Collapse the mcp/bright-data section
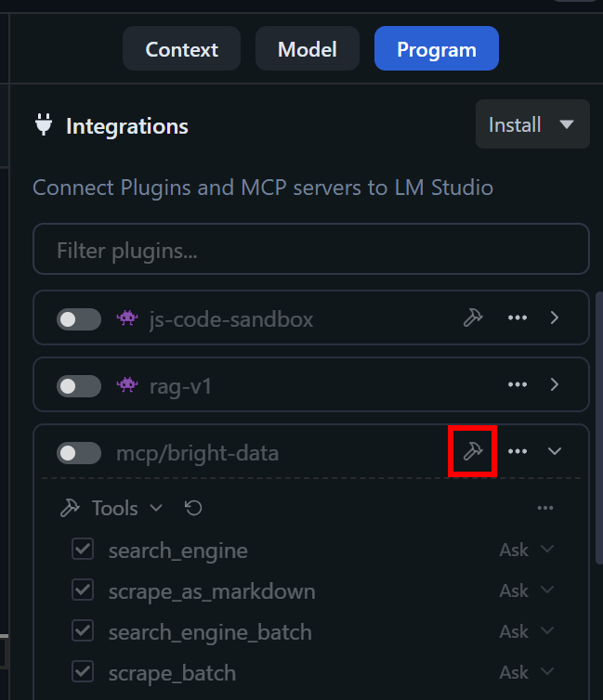The image size is (603, 700). point(555,451)
